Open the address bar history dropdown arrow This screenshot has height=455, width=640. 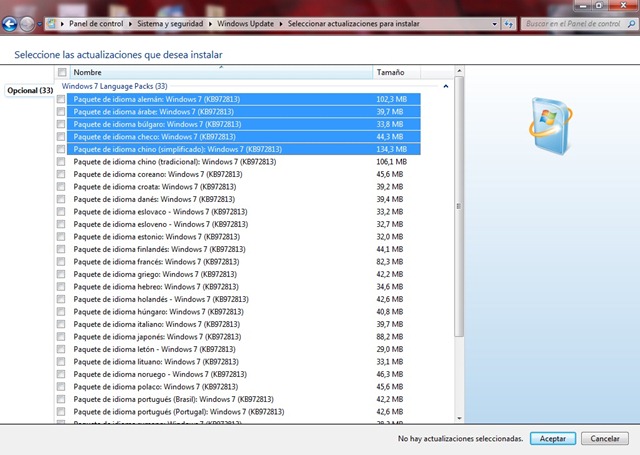click(x=495, y=24)
